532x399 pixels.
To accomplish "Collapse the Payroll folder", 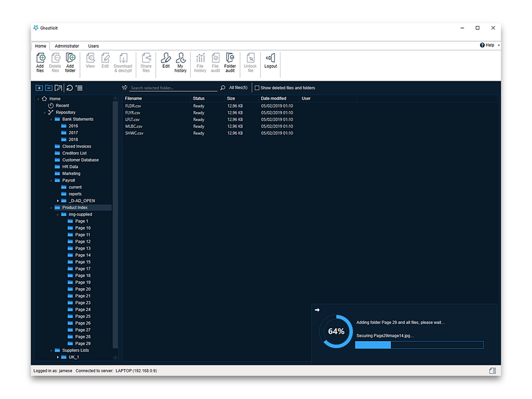I will point(51,180).
